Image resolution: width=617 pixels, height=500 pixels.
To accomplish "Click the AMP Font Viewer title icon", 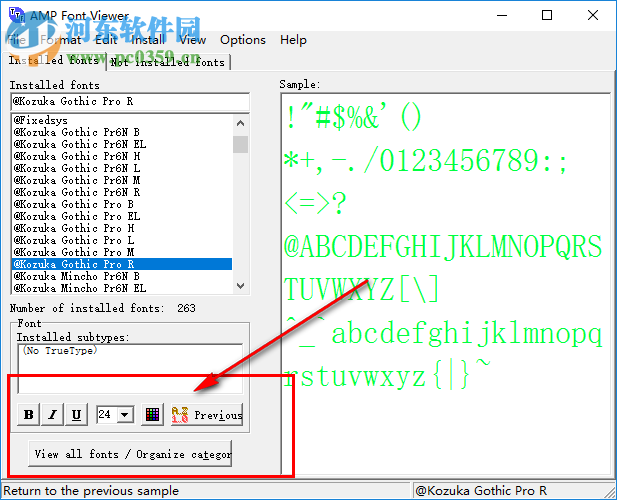I will tap(17, 15).
